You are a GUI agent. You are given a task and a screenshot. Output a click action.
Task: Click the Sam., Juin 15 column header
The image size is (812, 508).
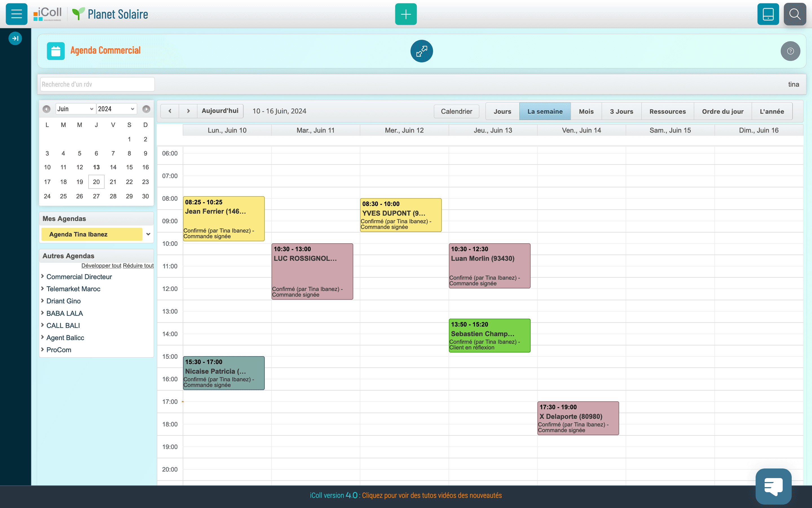[x=670, y=130]
